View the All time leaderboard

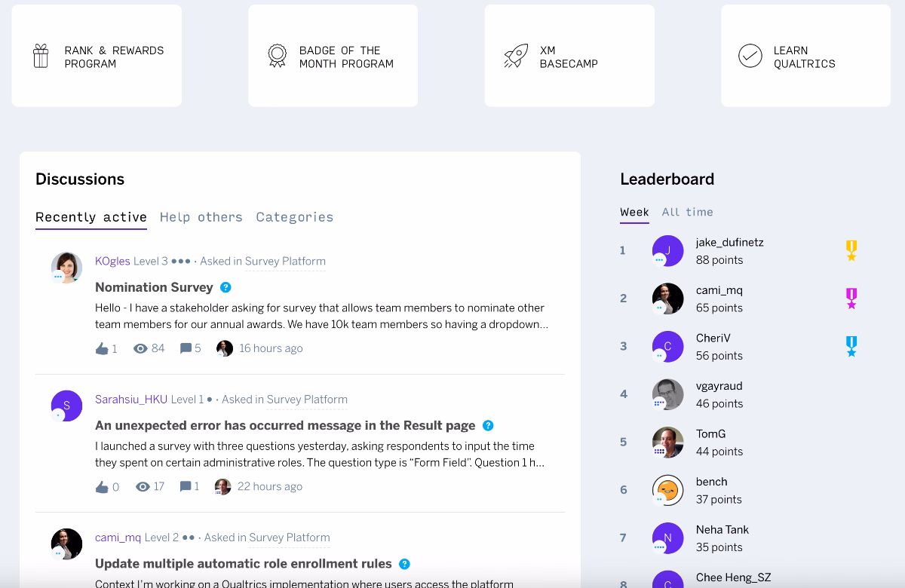[x=687, y=212]
